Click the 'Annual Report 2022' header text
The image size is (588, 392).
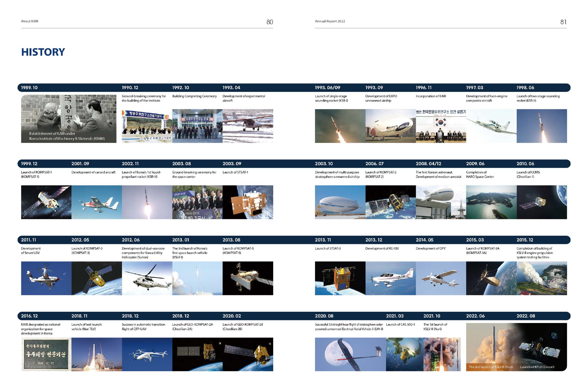(x=330, y=21)
